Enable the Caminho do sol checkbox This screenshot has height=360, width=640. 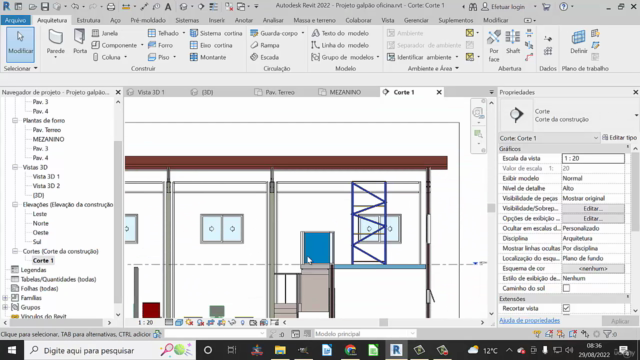point(566,288)
